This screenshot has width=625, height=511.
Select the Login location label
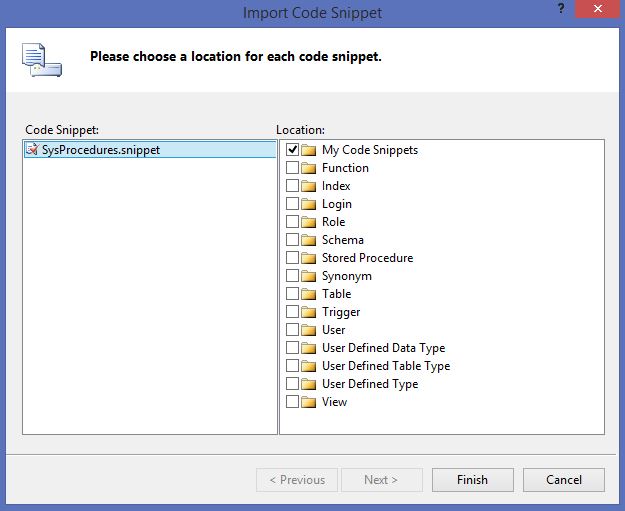point(337,204)
